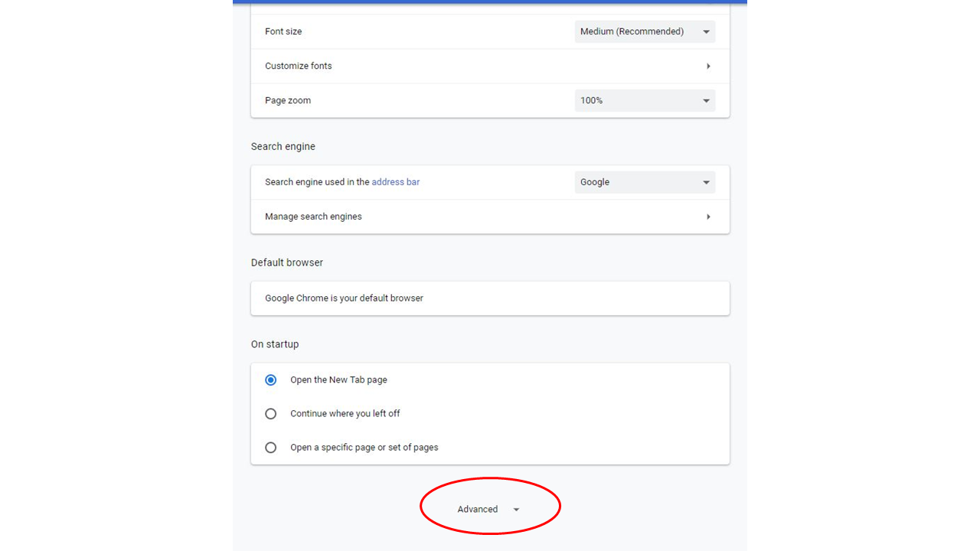Click the Font size label

coord(283,31)
